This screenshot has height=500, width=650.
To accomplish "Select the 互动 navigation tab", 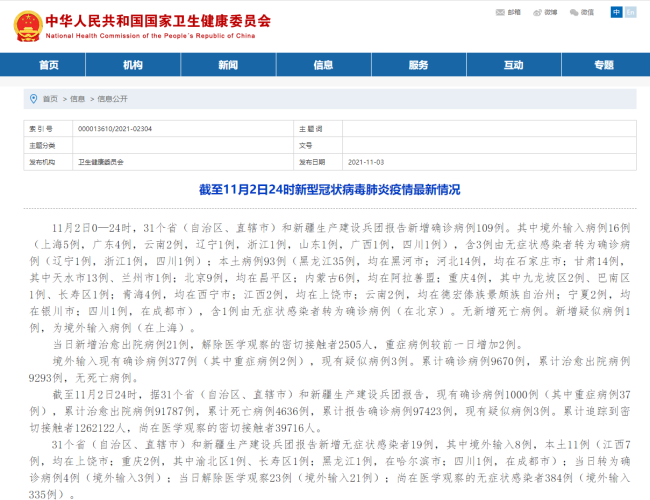I will pos(513,65).
